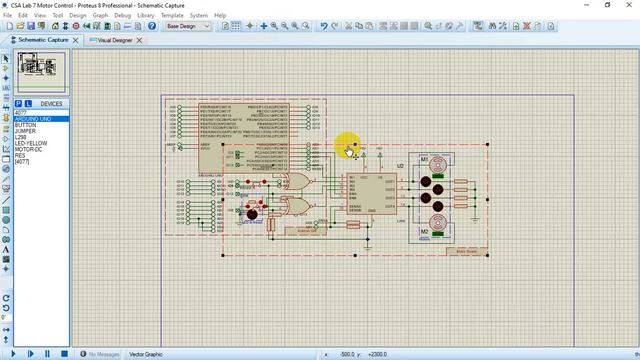This screenshot has height=360, width=640.
Task: Select the Junction dot mode tool
Action: [6, 78]
